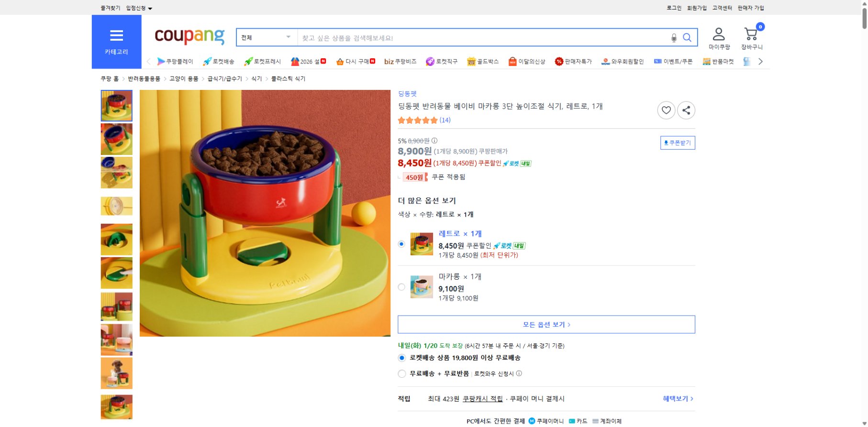Screen dimensions: 868x427
Task: Open the 전체 search category dropdown
Action: point(266,37)
